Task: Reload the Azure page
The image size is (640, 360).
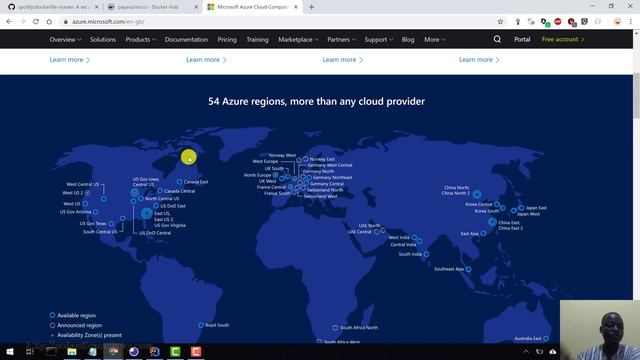Action: pos(36,22)
